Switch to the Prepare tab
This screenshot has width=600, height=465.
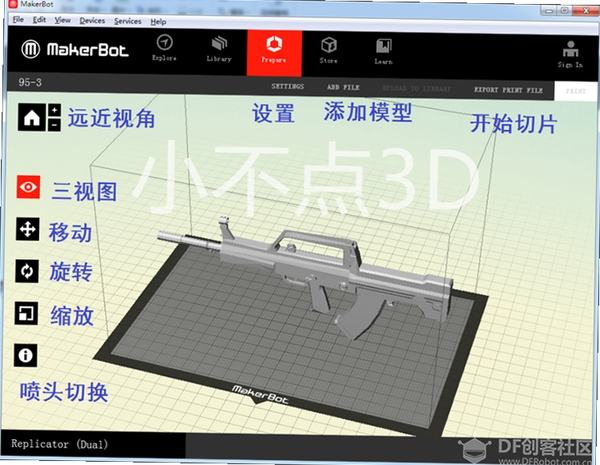[x=274, y=53]
